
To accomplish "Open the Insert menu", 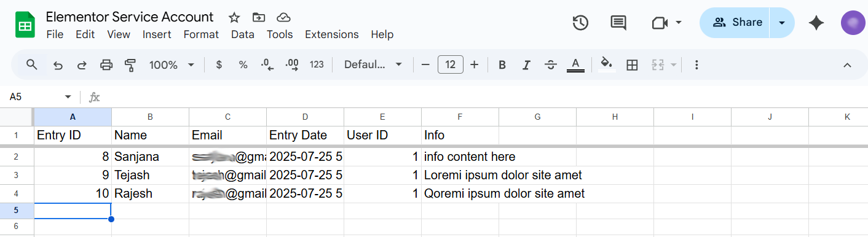I will tap(157, 34).
